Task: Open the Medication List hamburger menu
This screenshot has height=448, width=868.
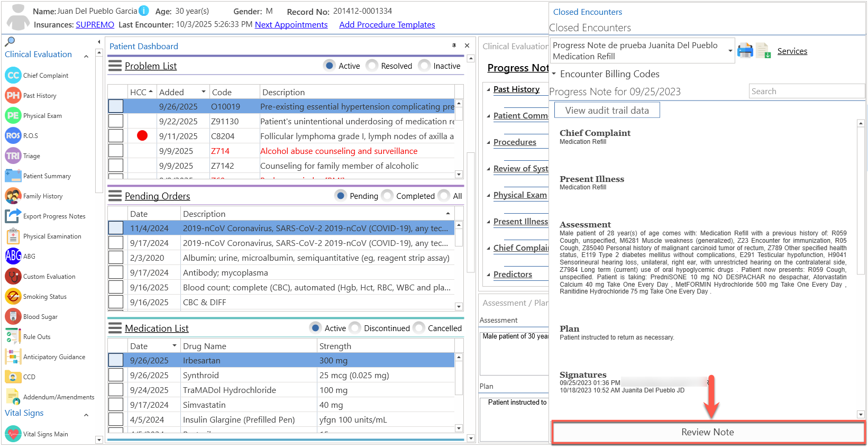Action: pyautogui.click(x=115, y=328)
